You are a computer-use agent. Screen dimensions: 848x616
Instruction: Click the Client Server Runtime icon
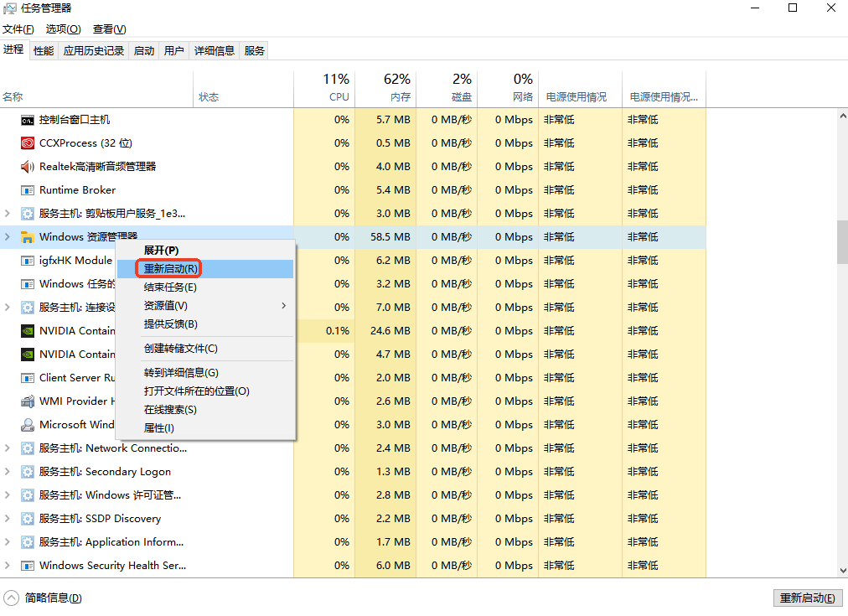pyautogui.click(x=27, y=378)
